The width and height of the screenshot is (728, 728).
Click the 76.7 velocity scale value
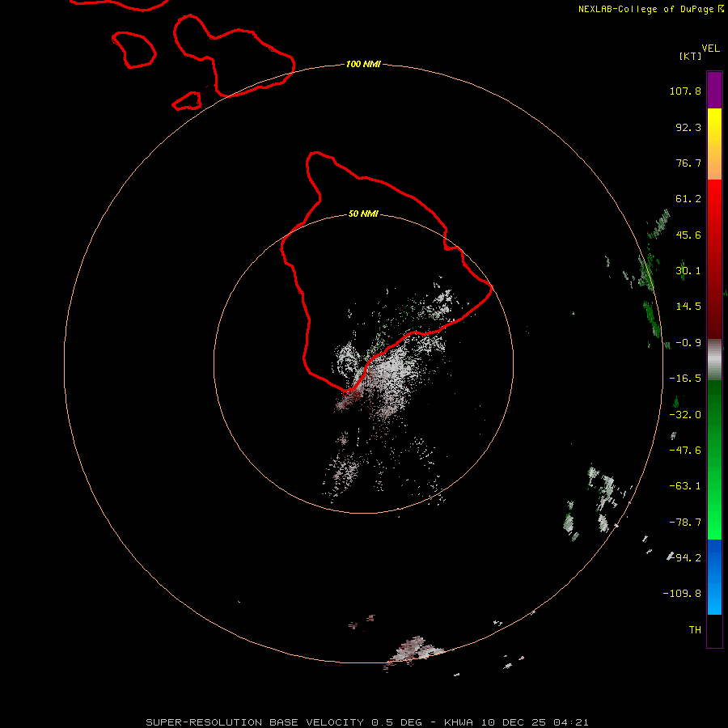688,163
